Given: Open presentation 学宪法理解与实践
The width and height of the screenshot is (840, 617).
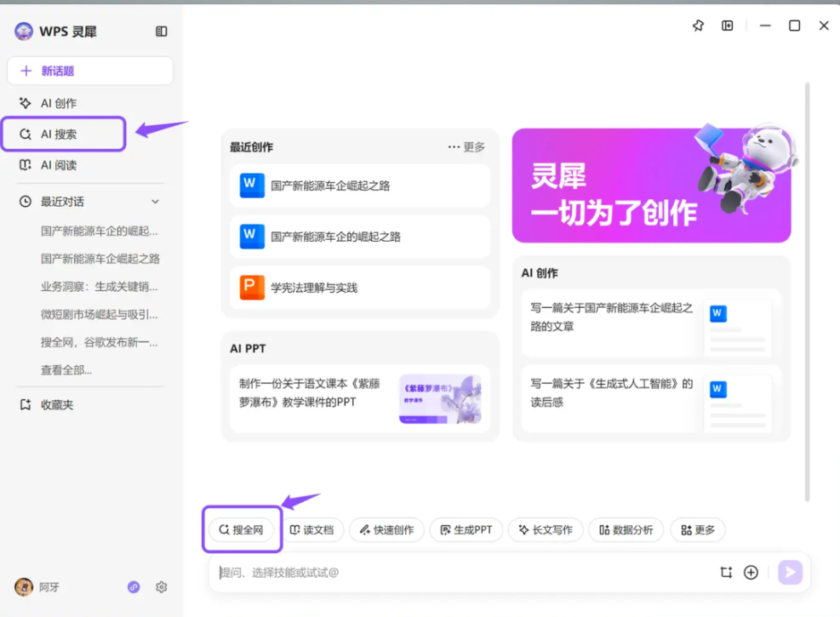Looking at the screenshot, I should (360, 288).
